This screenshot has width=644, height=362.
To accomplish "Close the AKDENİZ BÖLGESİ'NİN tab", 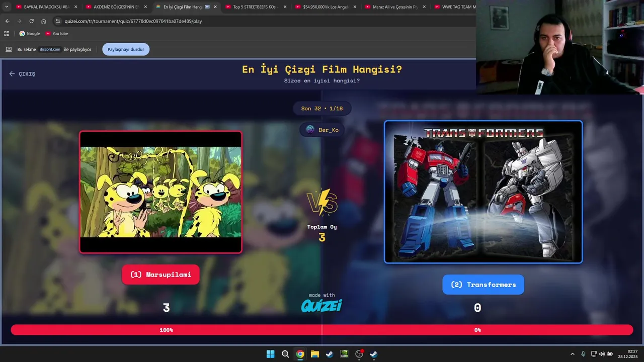I will (145, 7).
